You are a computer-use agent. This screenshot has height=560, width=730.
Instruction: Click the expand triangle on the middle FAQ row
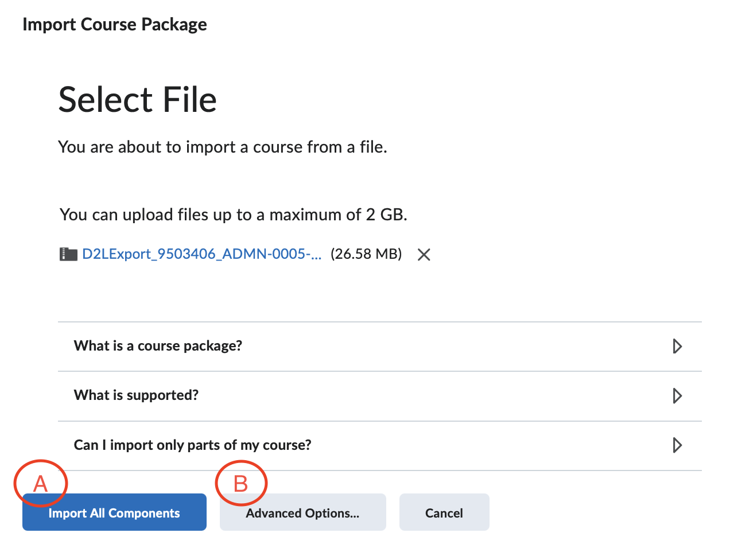click(x=678, y=396)
